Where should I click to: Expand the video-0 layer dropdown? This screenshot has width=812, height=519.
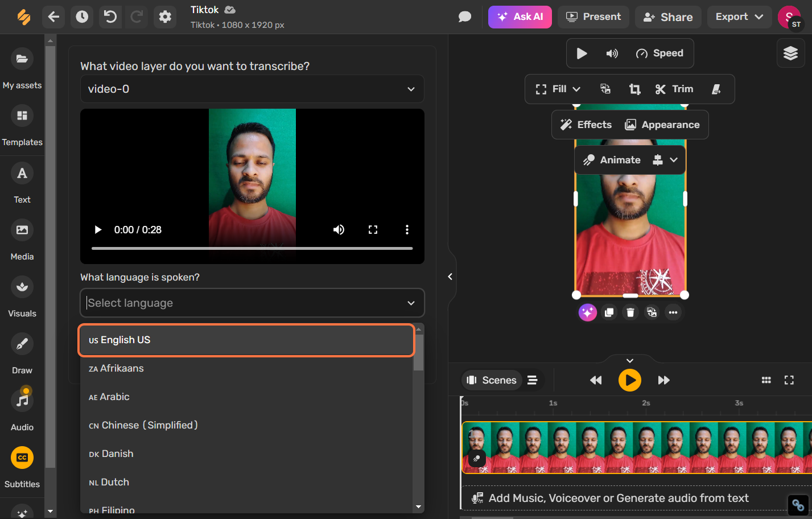(x=252, y=89)
